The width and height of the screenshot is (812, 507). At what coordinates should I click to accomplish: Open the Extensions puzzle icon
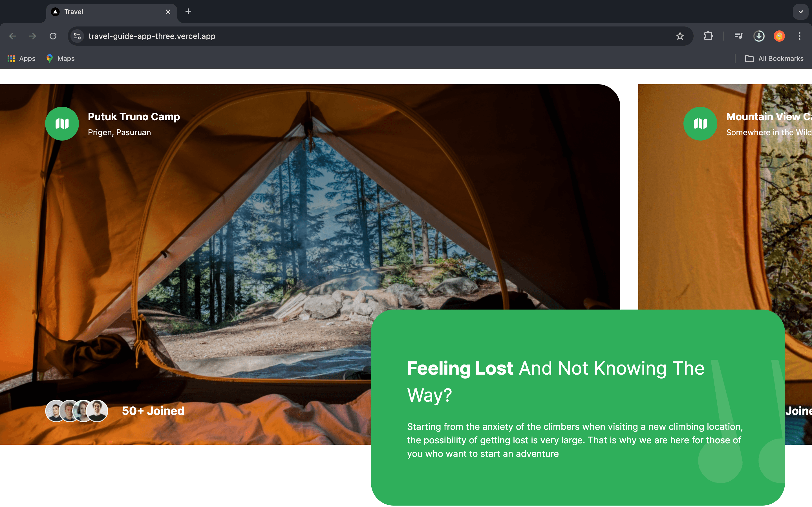click(708, 36)
